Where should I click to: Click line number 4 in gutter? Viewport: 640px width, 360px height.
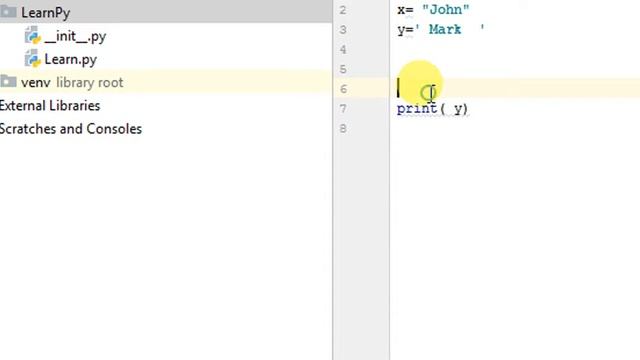(x=343, y=50)
